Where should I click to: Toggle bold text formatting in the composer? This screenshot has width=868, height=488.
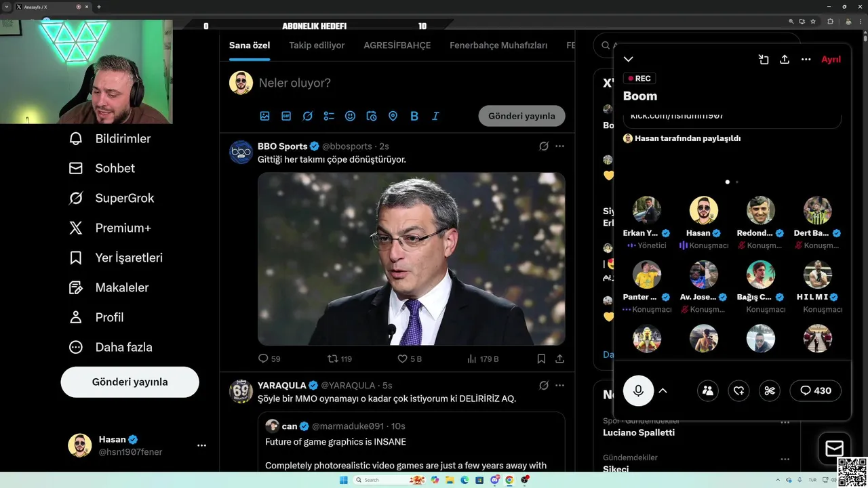(414, 116)
